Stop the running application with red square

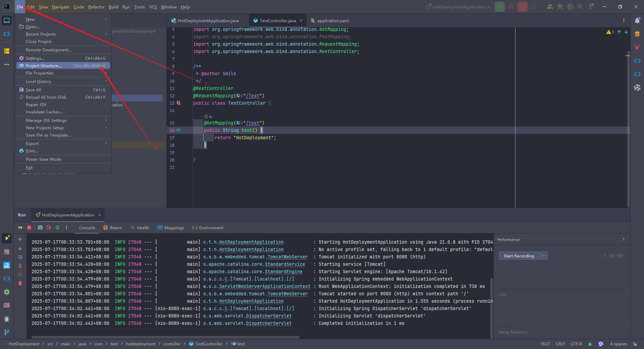pos(29,228)
